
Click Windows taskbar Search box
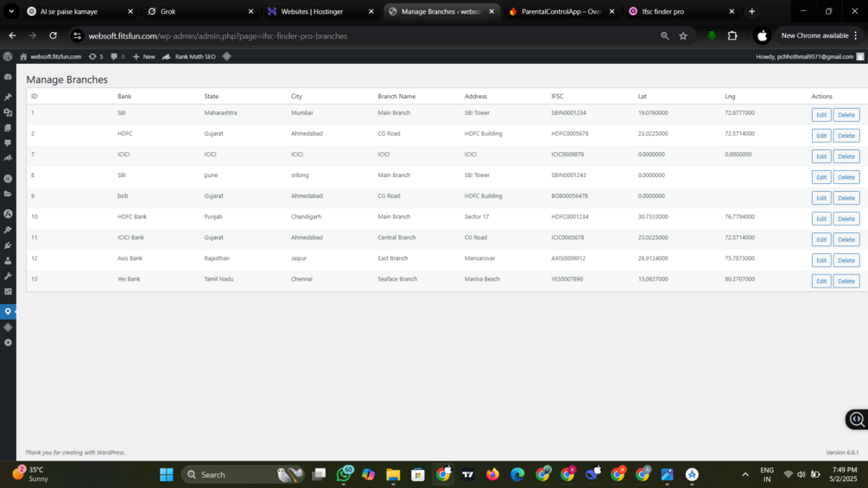(243, 475)
